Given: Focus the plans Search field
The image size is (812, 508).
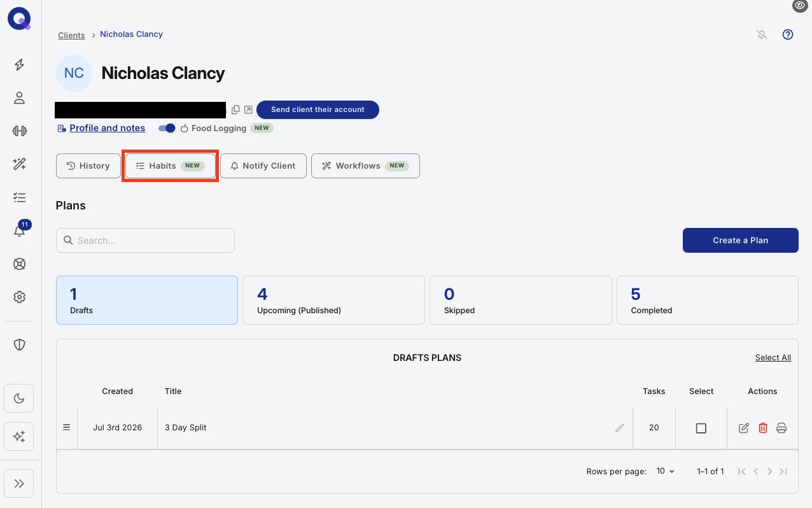Looking at the screenshot, I should (x=146, y=241).
